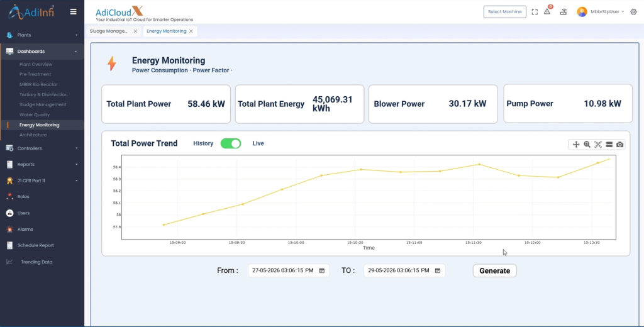Collapse the Dashboards menu
Screen dimensions: 644x327
coord(76,52)
